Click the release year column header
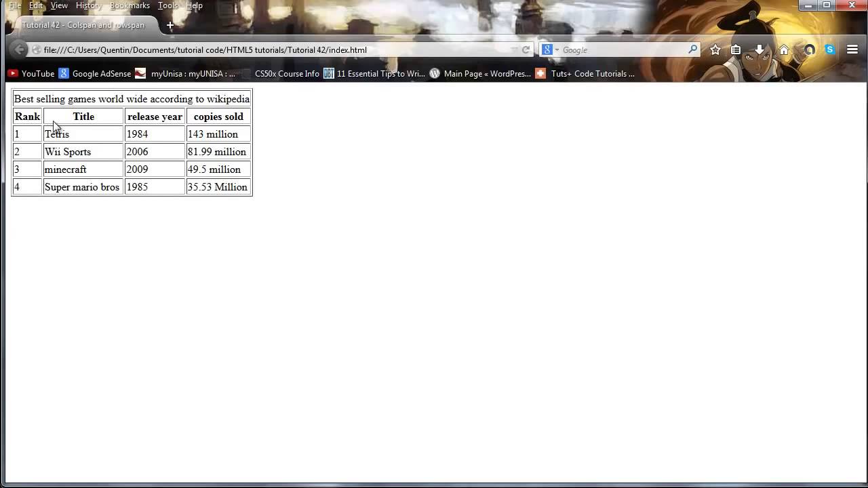This screenshot has width=868, height=488. coord(155,117)
